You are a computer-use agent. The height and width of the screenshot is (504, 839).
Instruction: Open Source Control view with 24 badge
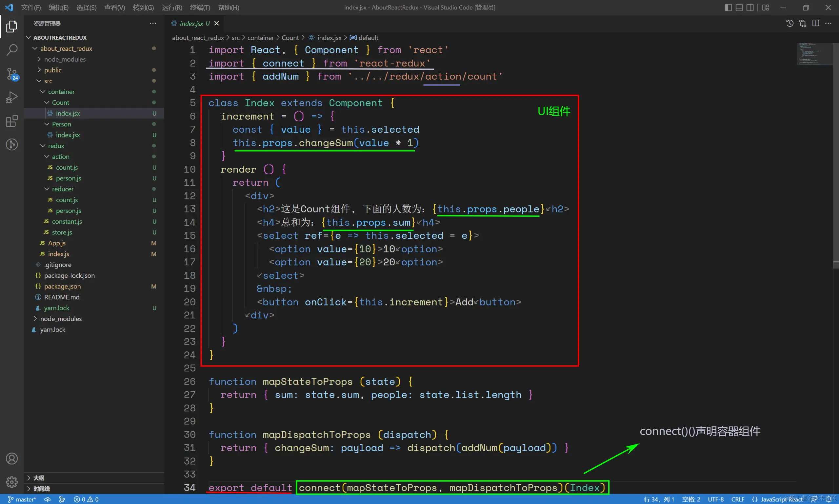coord(12,74)
